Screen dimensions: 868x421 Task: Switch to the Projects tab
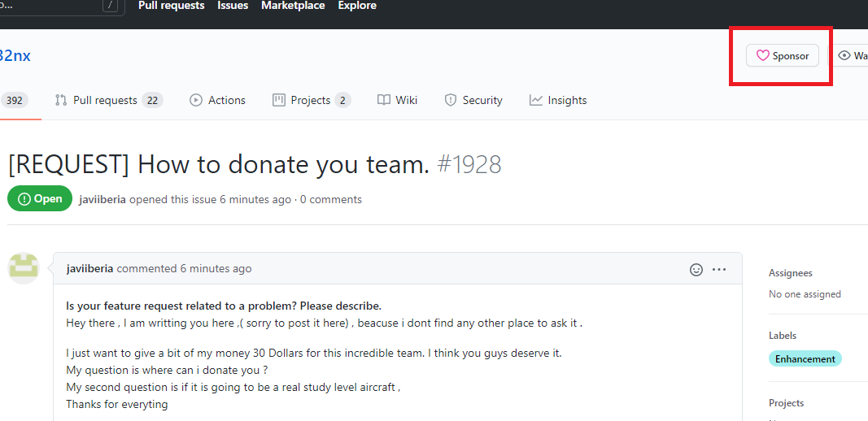(312, 100)
